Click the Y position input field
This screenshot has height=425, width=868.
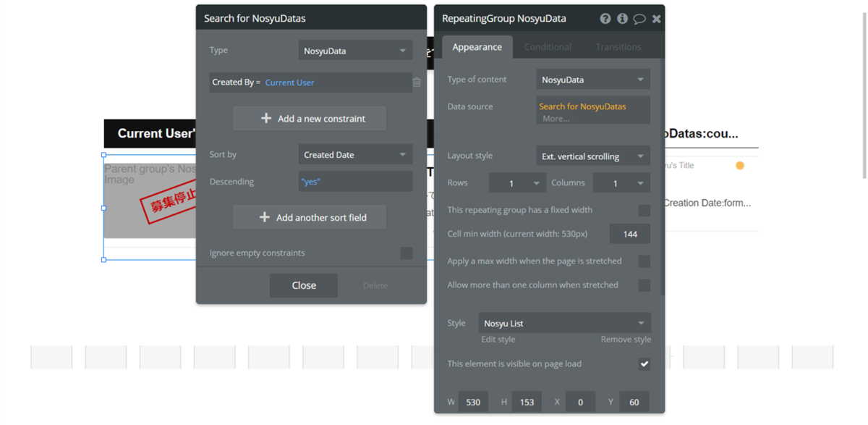[634, 402]
